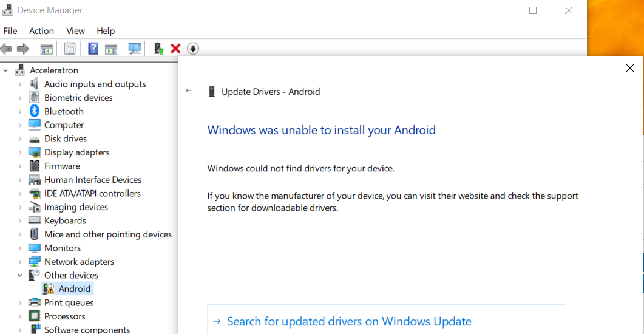
Task: Collapse the Other devices chevron
Action: (19, 275)
